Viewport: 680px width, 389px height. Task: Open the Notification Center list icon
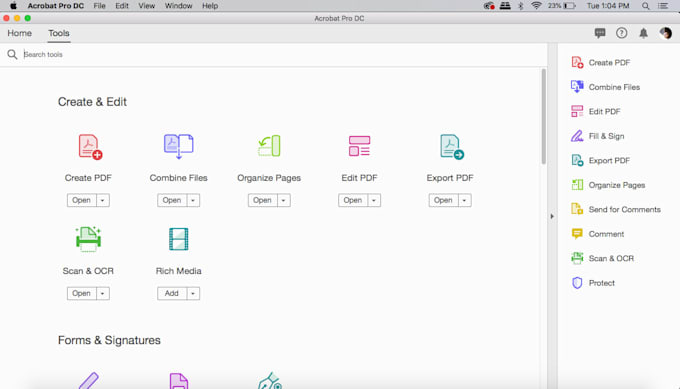[663, 6]
